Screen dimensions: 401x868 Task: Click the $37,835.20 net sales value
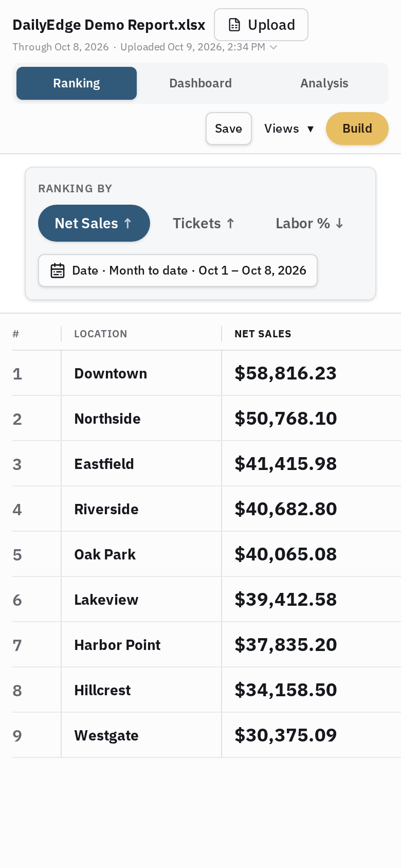[x=286, y=645]
